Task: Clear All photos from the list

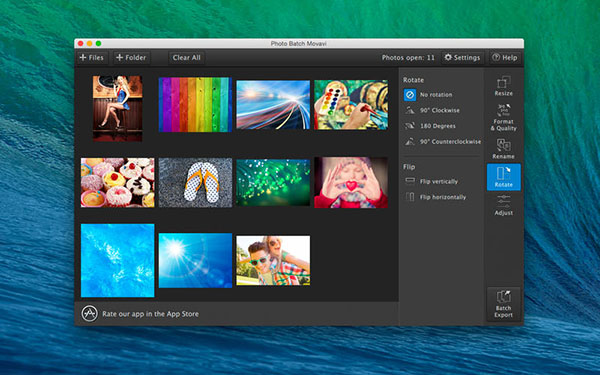Action: pyautogui.click(x=186, y=58)
